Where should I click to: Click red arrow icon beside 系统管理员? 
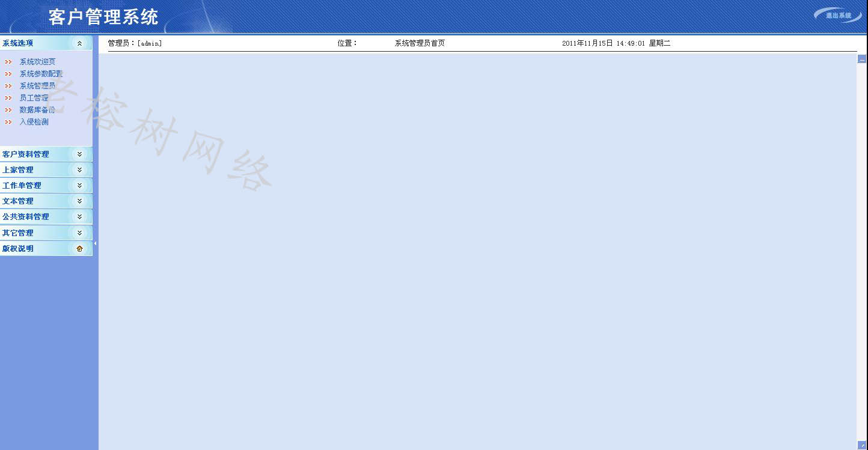8,86
